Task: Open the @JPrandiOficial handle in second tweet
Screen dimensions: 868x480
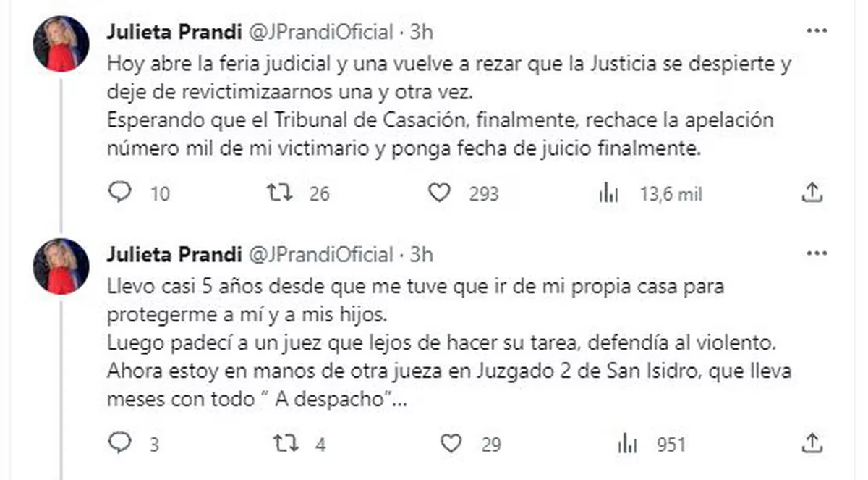Action: 322,255
